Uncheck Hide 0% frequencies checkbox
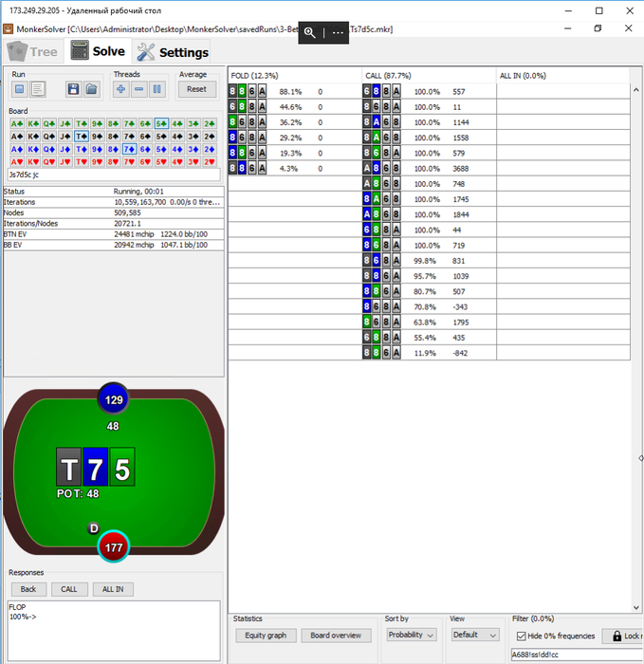Image resolution: width=644 pixels, height=664 pixels. [522, 636]
